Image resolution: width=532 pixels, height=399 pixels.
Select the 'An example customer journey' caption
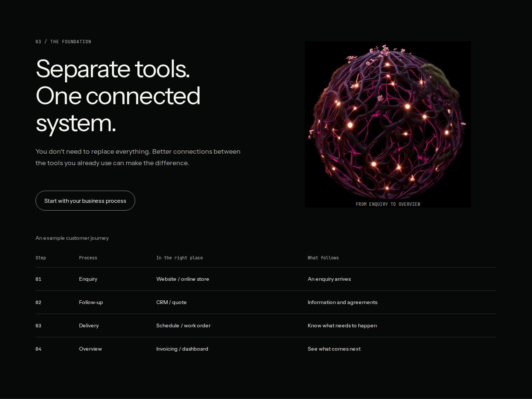[72, 238]
